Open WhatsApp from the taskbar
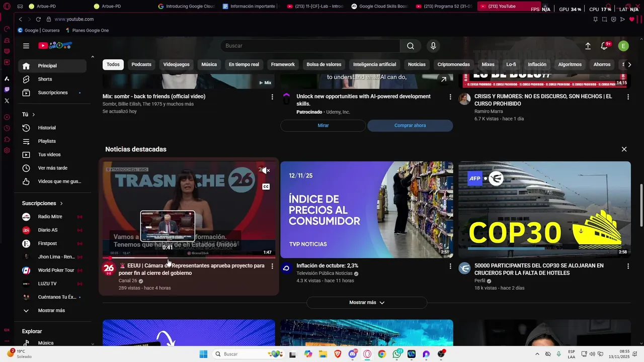Image resolution: width=644 pixels, height=362 pixels. tap(397, 354)
